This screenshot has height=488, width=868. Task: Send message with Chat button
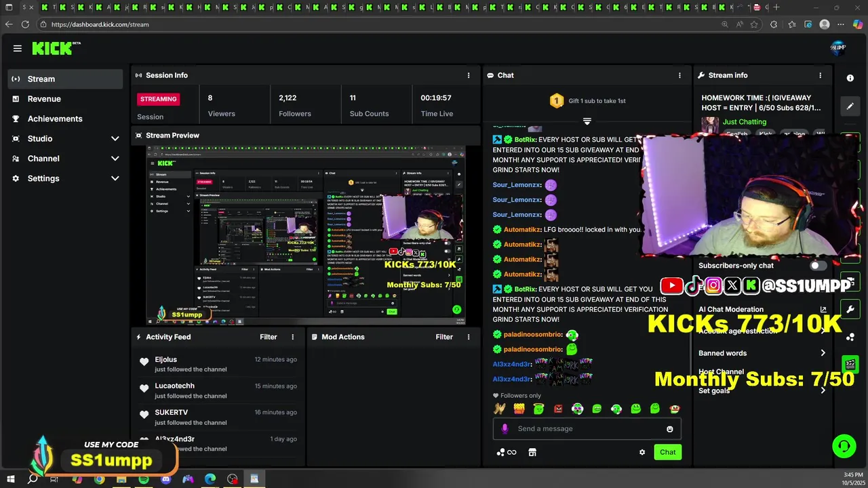[x=668, y=452]
